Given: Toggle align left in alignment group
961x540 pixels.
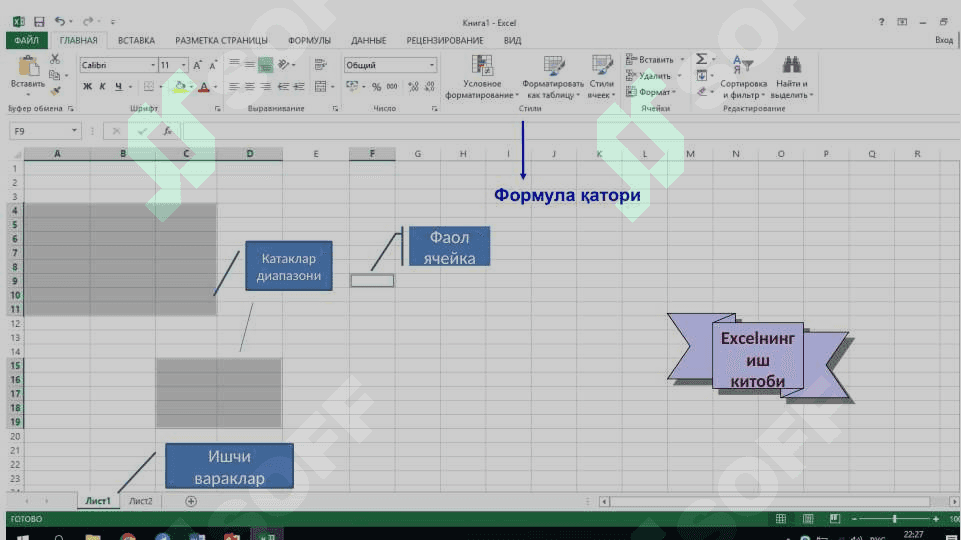Looking at the screenshot, I should 234,86.
